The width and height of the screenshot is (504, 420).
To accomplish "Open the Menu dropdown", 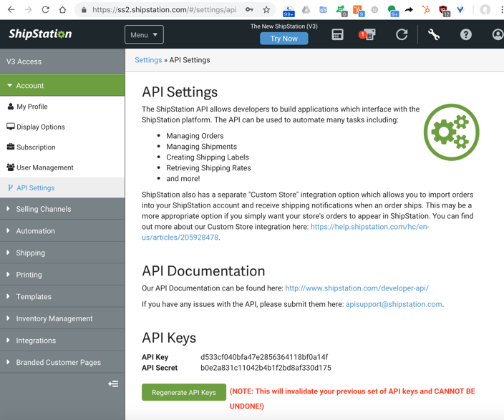I will [144, 35].
